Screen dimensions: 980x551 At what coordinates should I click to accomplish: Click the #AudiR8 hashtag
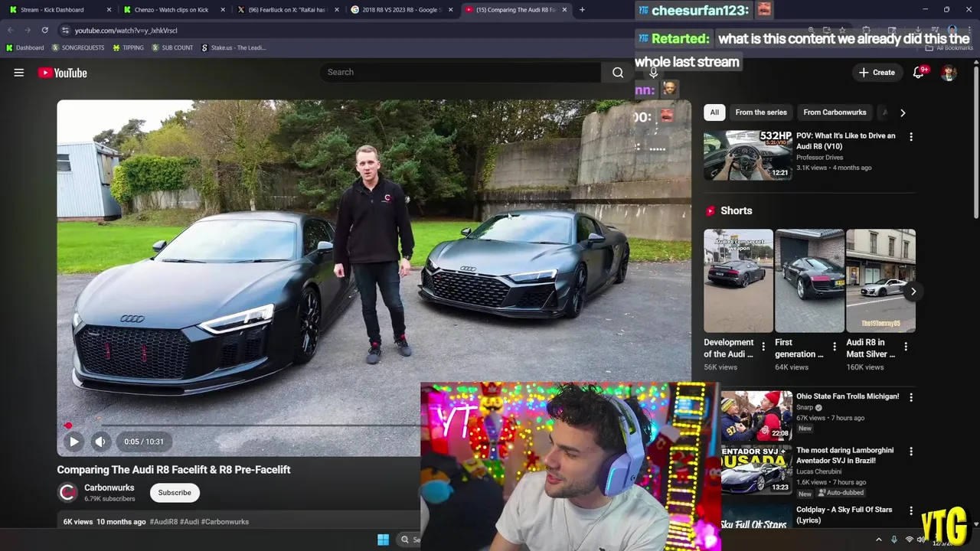(x=163, y=522)
